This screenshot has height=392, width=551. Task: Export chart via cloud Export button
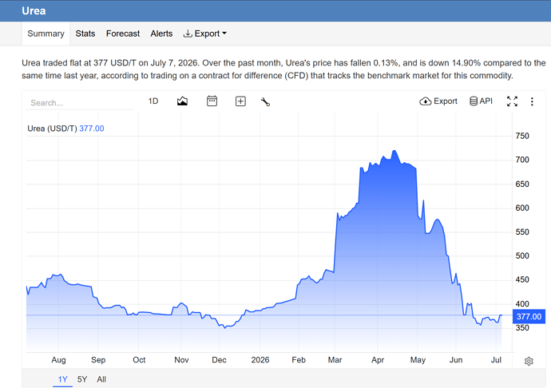(438, 101)
